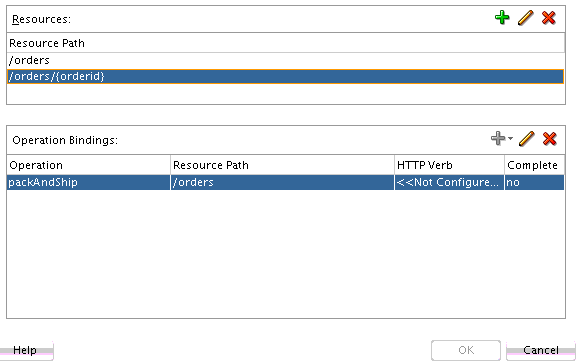
Task: Click the HTTP Verb column header
Action: (449, 165)
